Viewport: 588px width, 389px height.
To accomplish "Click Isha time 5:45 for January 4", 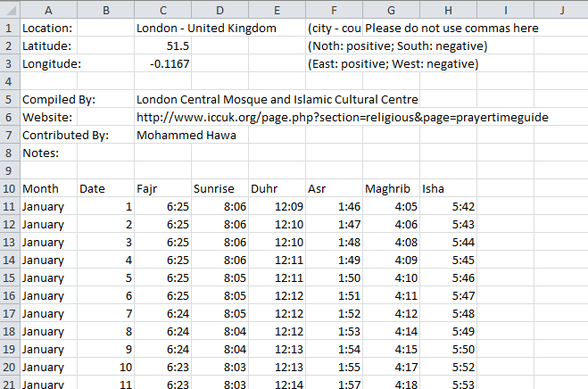I will point(449,260).
